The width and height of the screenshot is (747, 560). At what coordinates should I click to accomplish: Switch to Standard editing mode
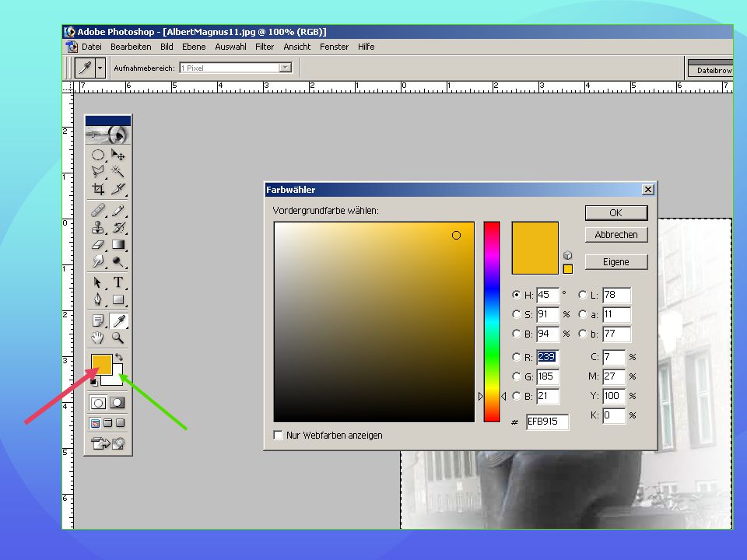tap(98, 403)
